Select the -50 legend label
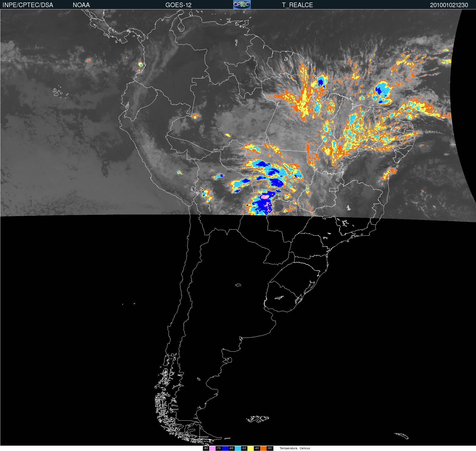The width and height of the screenshot is (476, 451). (244, 448)
